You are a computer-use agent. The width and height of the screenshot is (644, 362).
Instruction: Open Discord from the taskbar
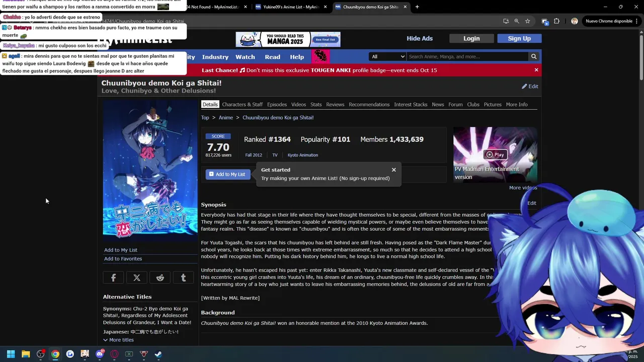100,354
